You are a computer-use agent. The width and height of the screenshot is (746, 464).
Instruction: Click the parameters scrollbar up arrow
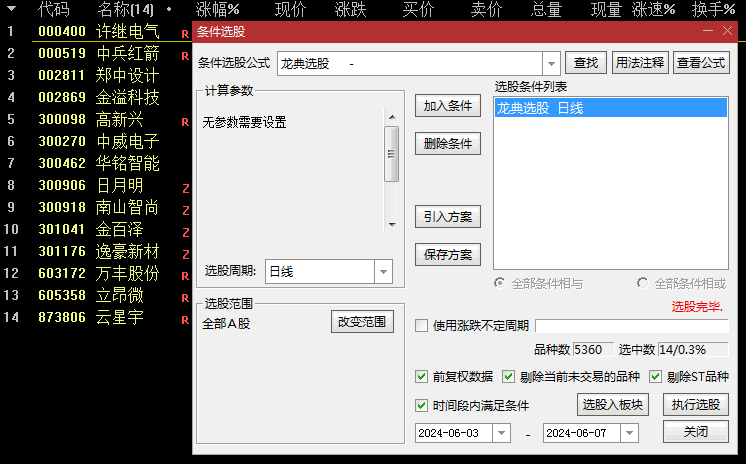coord(392,117)
